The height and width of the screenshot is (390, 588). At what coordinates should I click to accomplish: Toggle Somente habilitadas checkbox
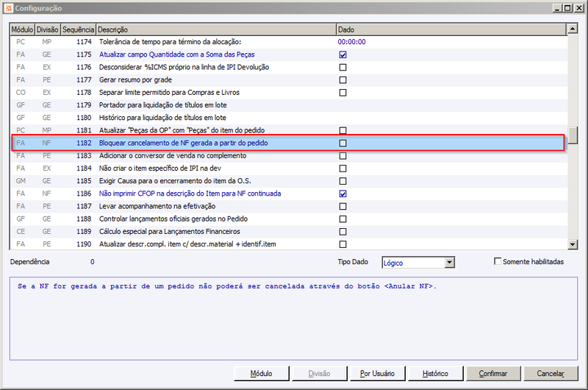pyautogui.click(x=498, y=261)
